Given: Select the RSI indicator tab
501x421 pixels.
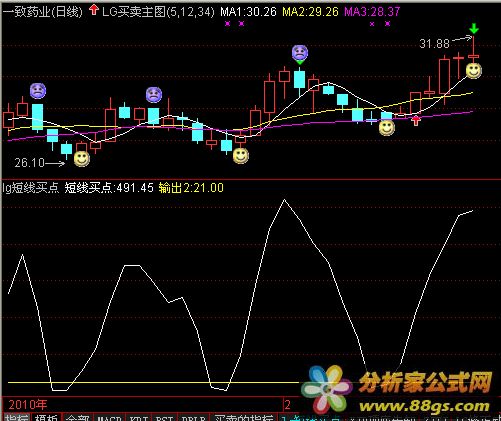Looking at the screenshot, I should (x=165, y=418).
